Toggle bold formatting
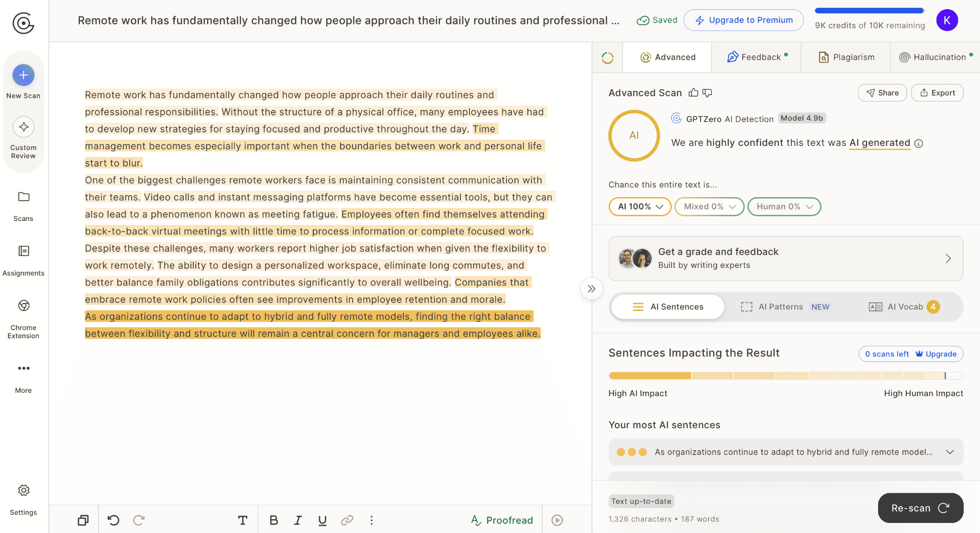980x533 pixels. coord(274,520)
